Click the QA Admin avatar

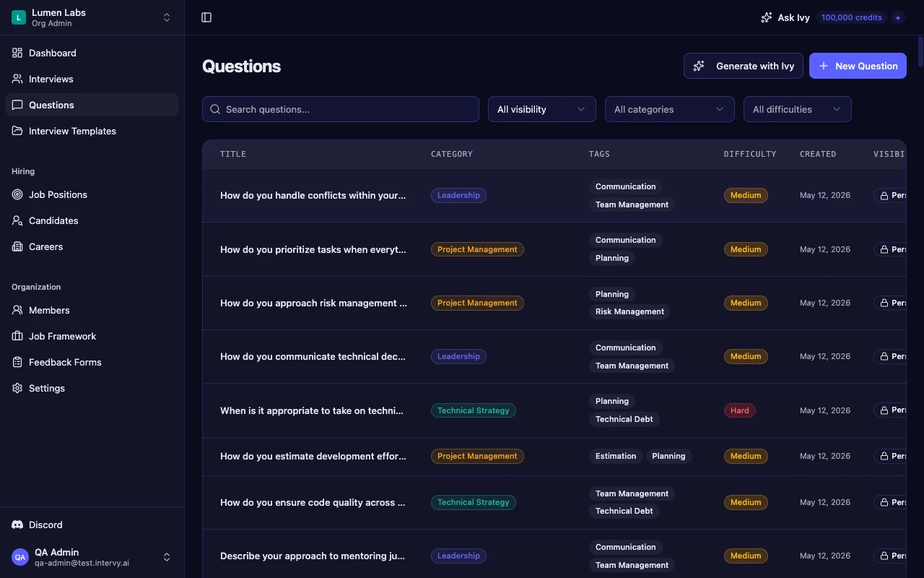point(20,557)
